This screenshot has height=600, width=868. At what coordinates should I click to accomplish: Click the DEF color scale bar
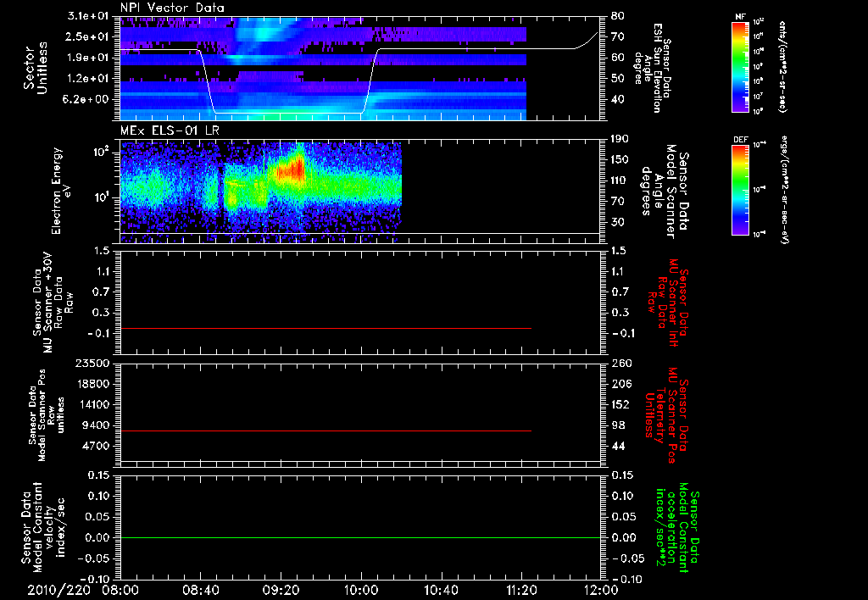[x=740, y=190]
